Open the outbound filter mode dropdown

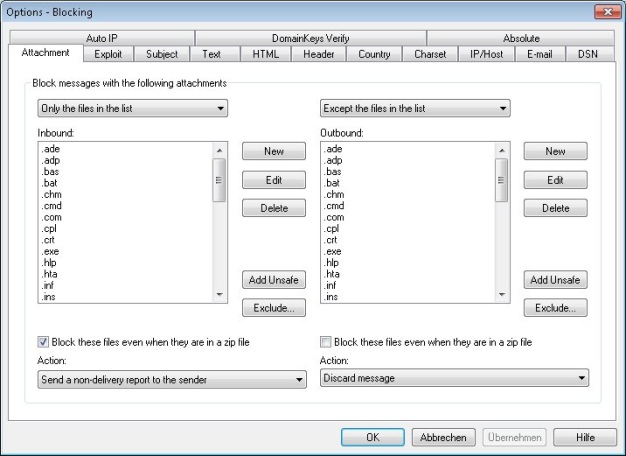(x=415, y=107)
